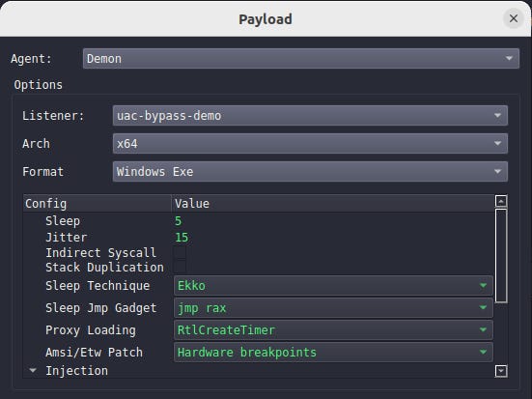The height and width of the screenshot is (399, 532).
Task: Open the Format dropdown Windows Exe
Action: coord(310,172)
